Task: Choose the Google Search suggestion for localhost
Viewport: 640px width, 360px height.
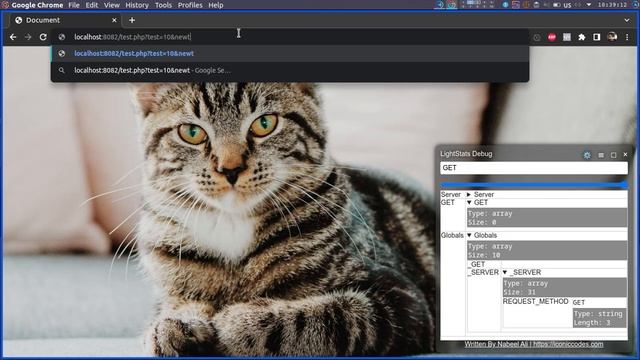Action: tap(290, 70)
